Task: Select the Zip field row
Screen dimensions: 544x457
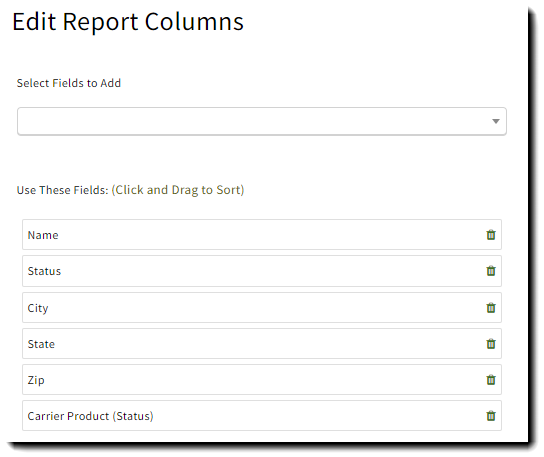Action: point(262,380)
